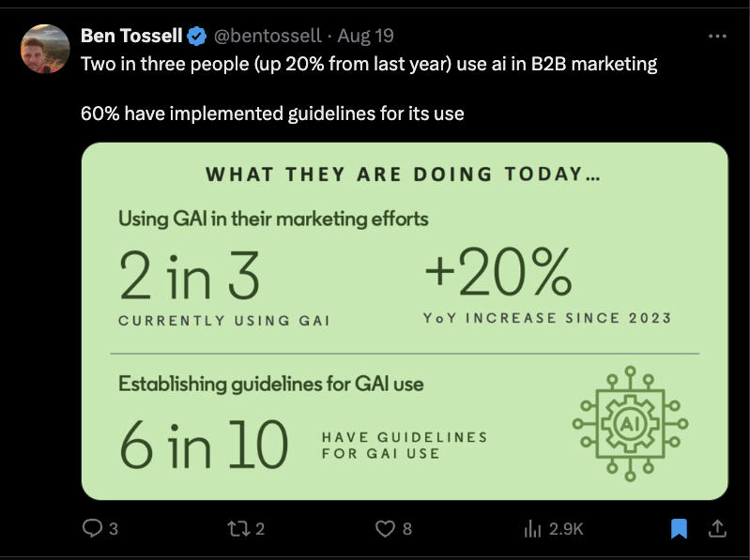Click the AI chip gear graphic in the infographic
This screenshot has height=560, width=750.
pyautogui.click(x=631, y=424)
